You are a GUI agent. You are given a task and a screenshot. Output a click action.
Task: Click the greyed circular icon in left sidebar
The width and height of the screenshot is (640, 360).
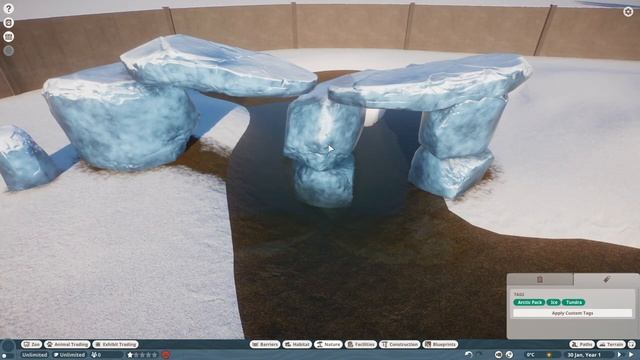8,51
